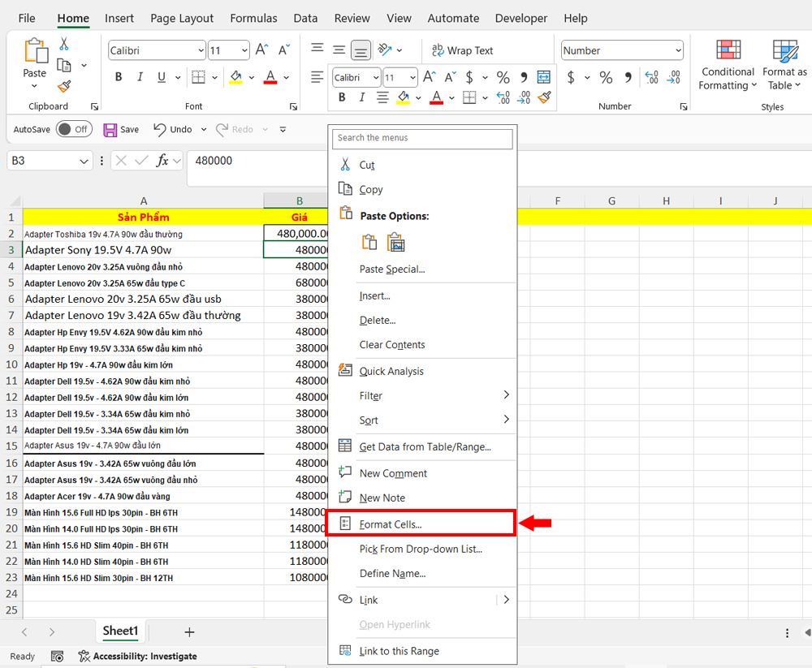Toggle Italic in the ribbon Font group
812x668 pixels.
pos(140,78)
